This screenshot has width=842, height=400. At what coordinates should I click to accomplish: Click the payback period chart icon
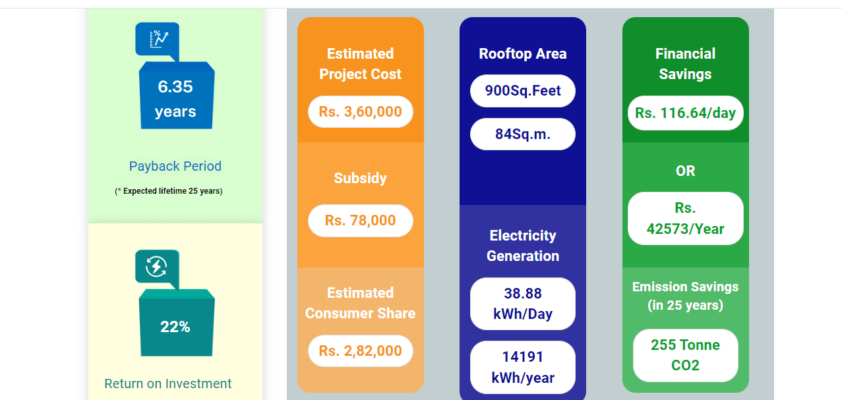(x=157, y=40)
